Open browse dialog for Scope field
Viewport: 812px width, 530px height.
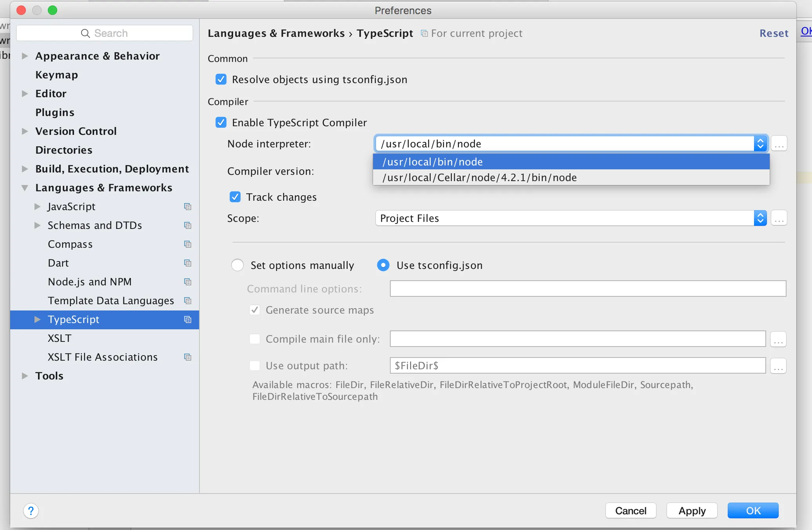click(x=779, y=218)
